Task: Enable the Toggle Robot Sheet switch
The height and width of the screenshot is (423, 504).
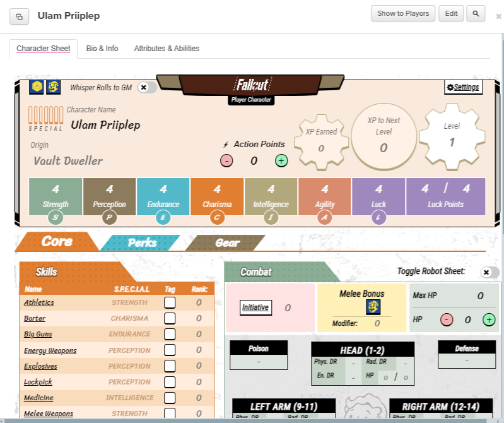Action: point(489,272)
